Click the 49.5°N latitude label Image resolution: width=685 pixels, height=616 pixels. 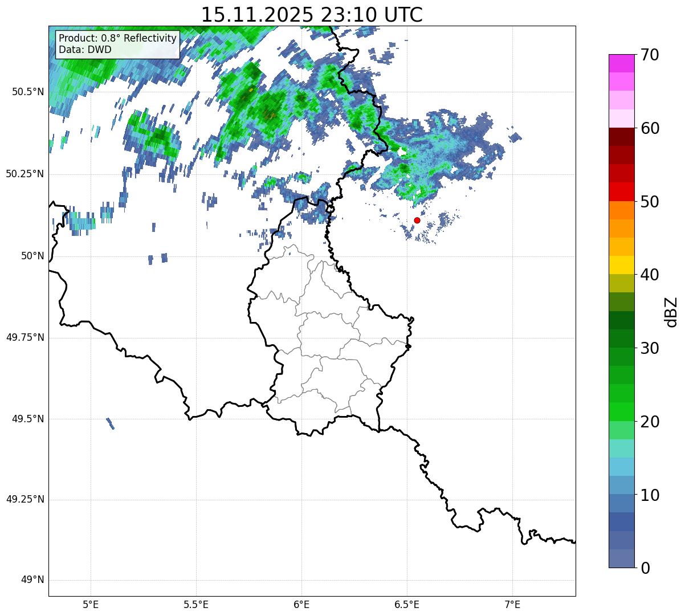pos(28,419)
